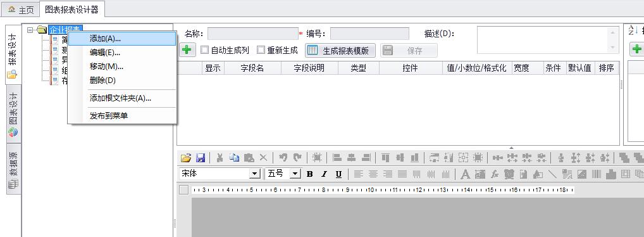
Task: Click the Copy icon in the toolbar
Action: [x=234, y=157]
